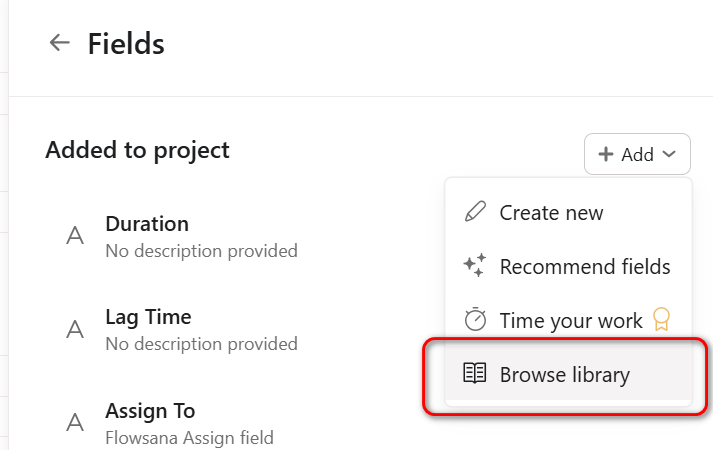This screenshot has height=450, width=713.
Task: Select the Lag Time field name
Action: coord(148,317)
